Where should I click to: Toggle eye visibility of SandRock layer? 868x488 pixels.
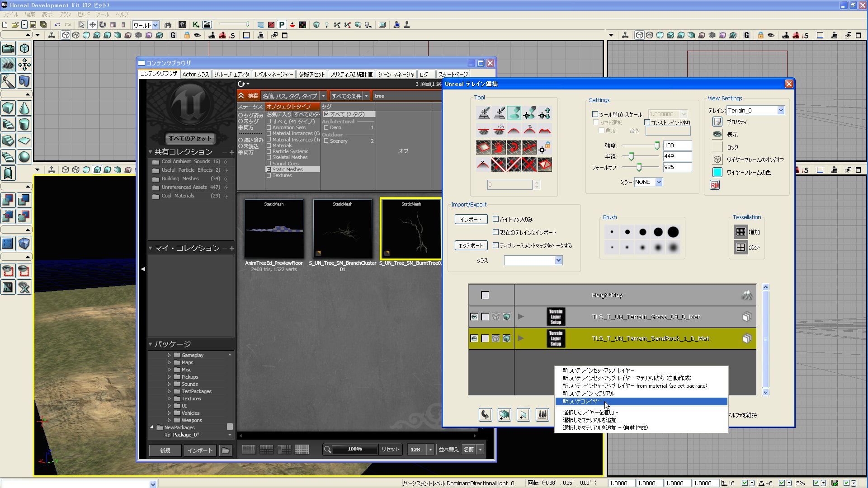click(474, 338)
